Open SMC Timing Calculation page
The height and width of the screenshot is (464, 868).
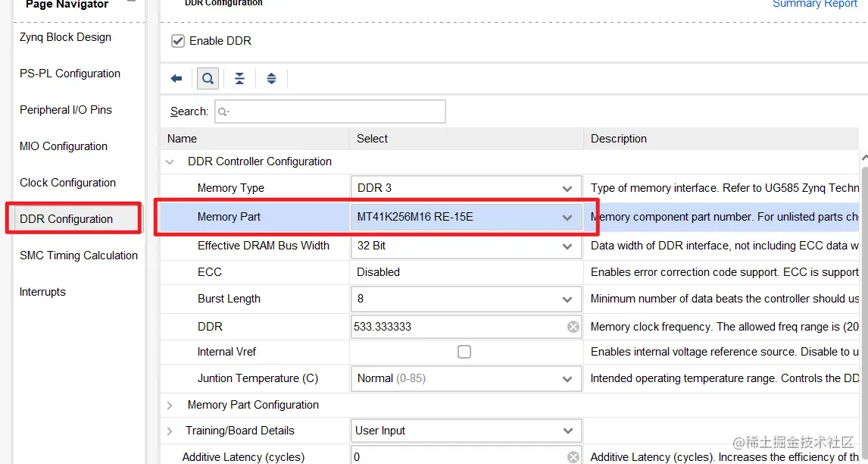(79, 256)
